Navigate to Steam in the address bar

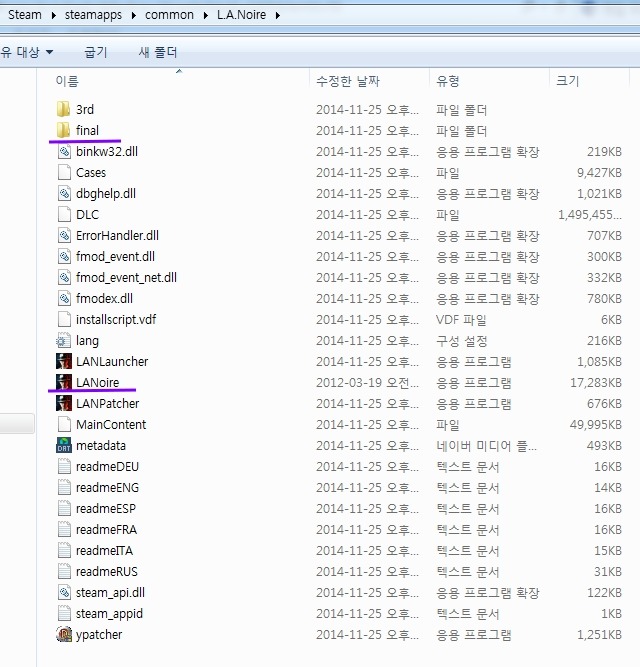pos(25,15)
